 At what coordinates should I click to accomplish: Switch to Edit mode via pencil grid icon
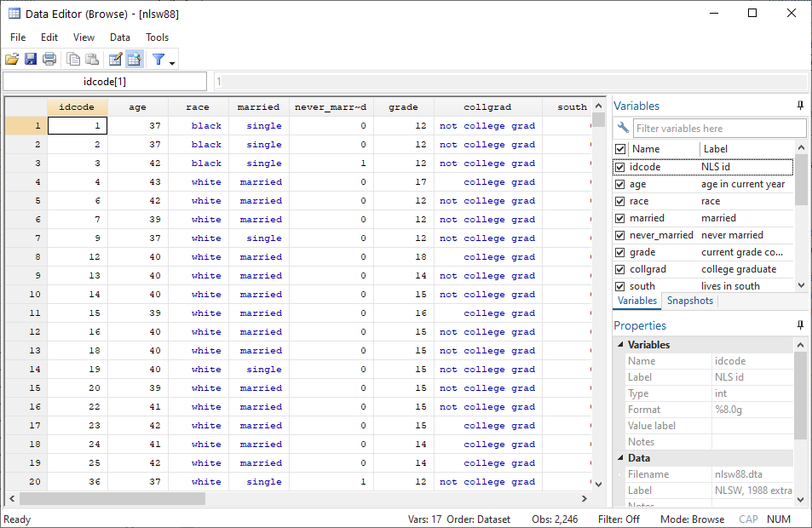tap(115, 59)
